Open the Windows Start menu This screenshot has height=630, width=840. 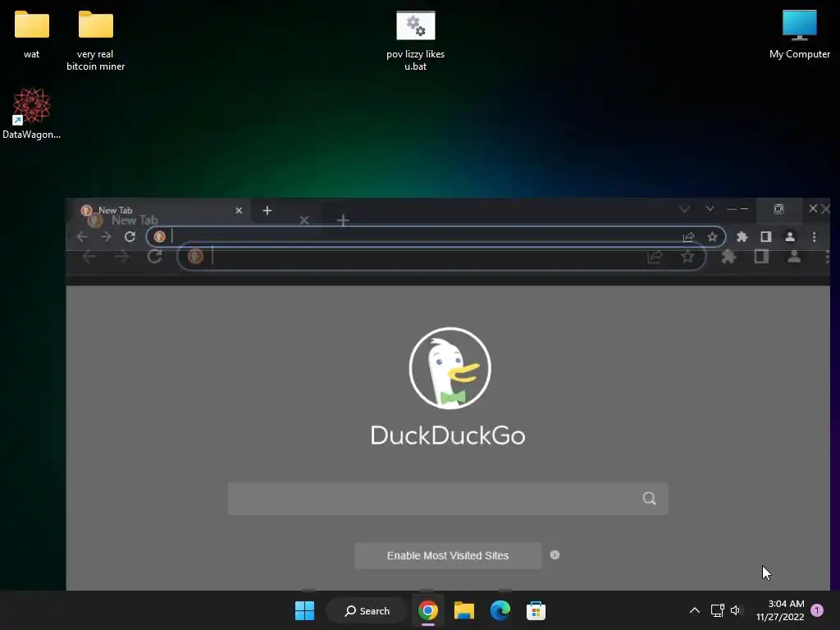[305, 610]
